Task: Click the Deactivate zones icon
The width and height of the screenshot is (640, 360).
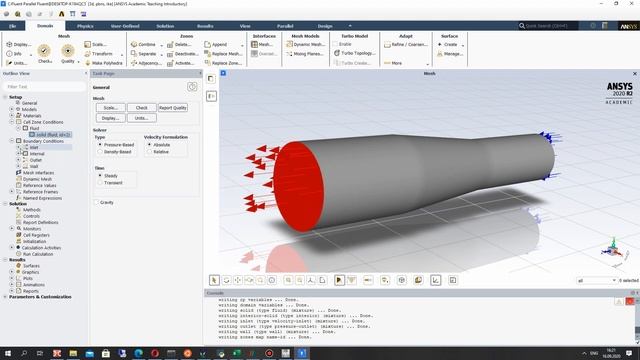Action: [170, 54]
